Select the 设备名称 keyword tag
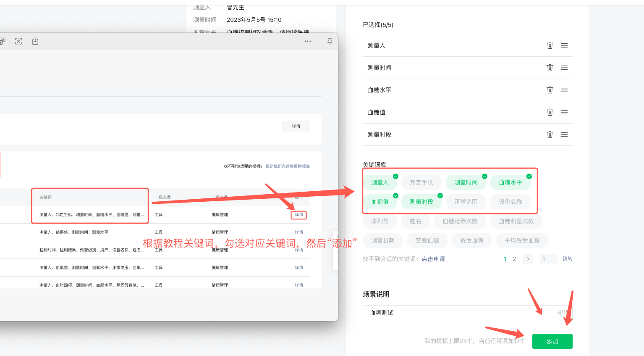Screen dimensions: 644x356 (510, 202)
